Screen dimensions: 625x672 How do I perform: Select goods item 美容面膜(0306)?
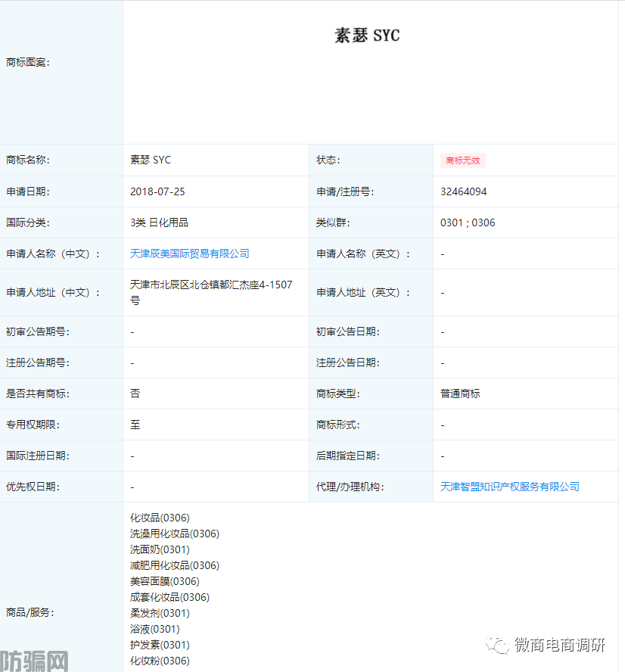pos(165,581)
